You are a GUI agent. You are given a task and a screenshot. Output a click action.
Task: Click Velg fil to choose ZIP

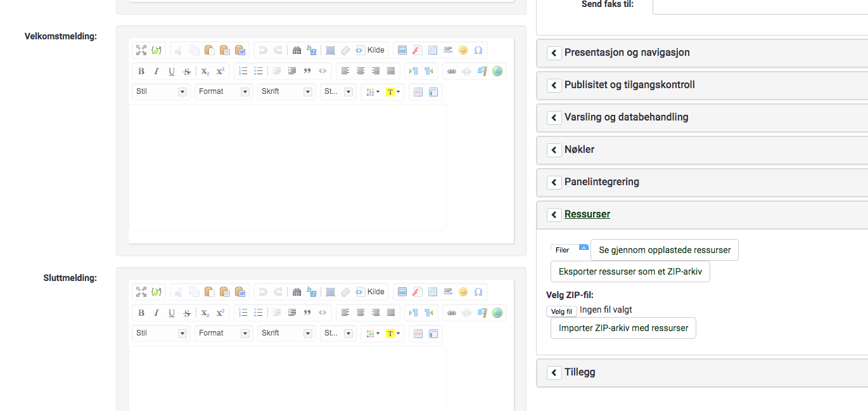click(x=561, y=311)
